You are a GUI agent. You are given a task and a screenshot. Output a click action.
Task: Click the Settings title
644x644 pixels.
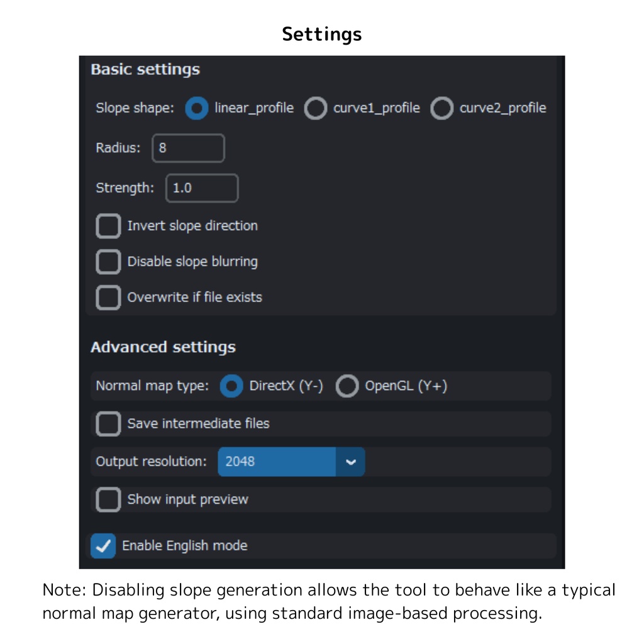[x=321, y=34]
